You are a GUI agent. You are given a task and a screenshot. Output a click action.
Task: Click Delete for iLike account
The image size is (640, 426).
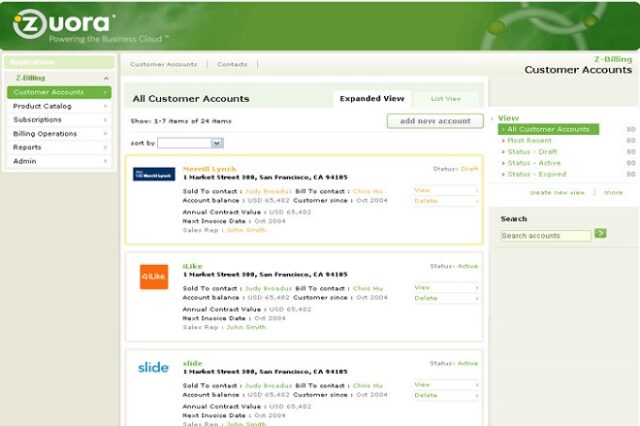[446, 298]
